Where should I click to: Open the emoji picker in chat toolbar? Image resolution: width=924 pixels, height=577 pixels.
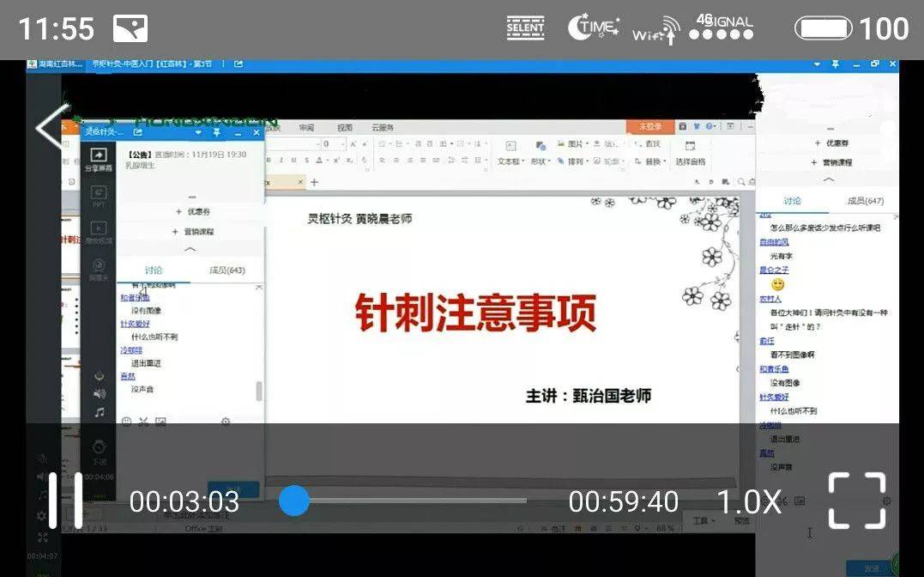(x=126, y=422)
